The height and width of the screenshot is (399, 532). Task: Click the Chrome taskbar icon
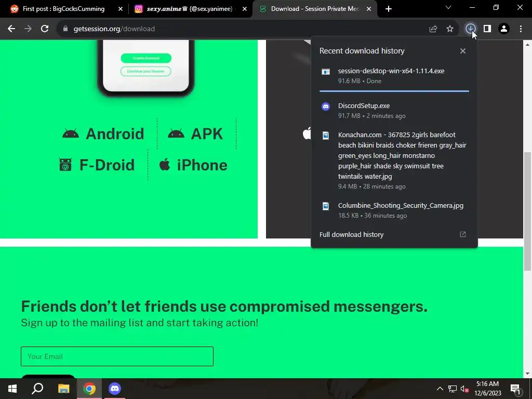89,389
